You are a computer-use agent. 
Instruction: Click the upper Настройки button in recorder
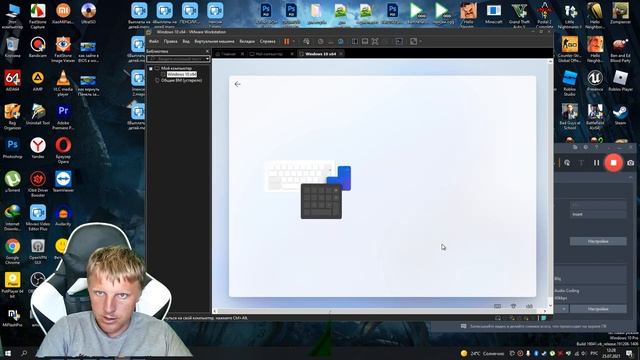[x=598, y=242]
